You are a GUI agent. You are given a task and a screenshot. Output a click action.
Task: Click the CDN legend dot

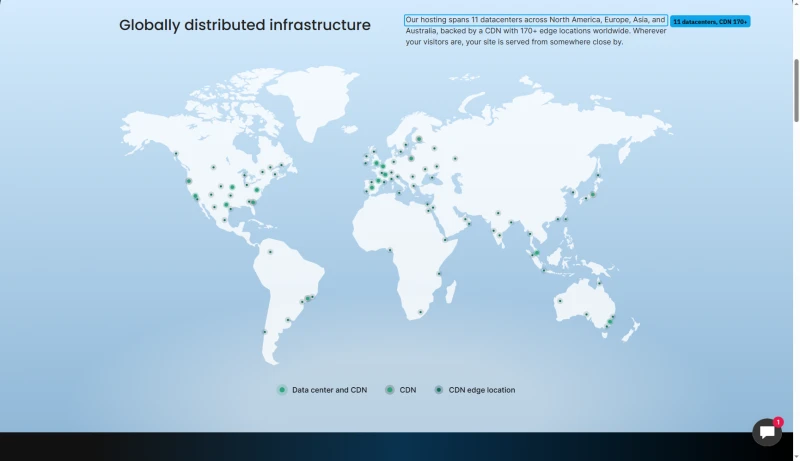pos(390,390)
